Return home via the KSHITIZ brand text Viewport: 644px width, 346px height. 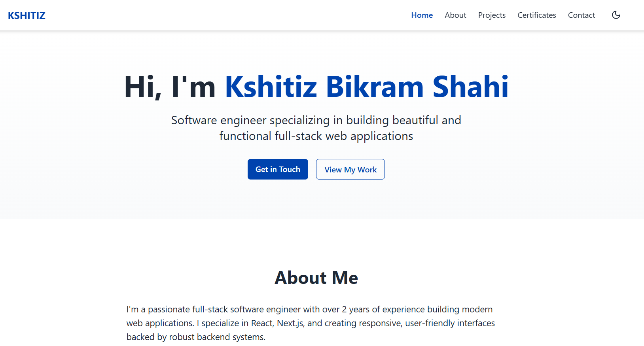coord(27,15)
